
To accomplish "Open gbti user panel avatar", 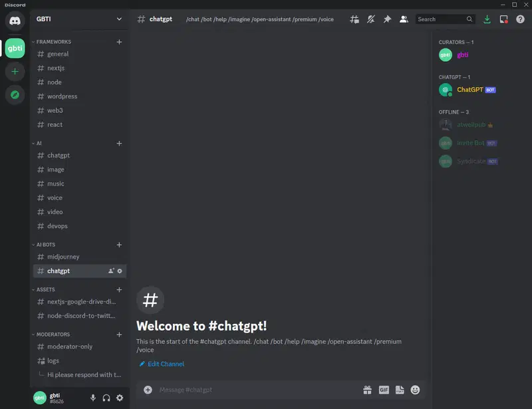I will pos(40,398).
